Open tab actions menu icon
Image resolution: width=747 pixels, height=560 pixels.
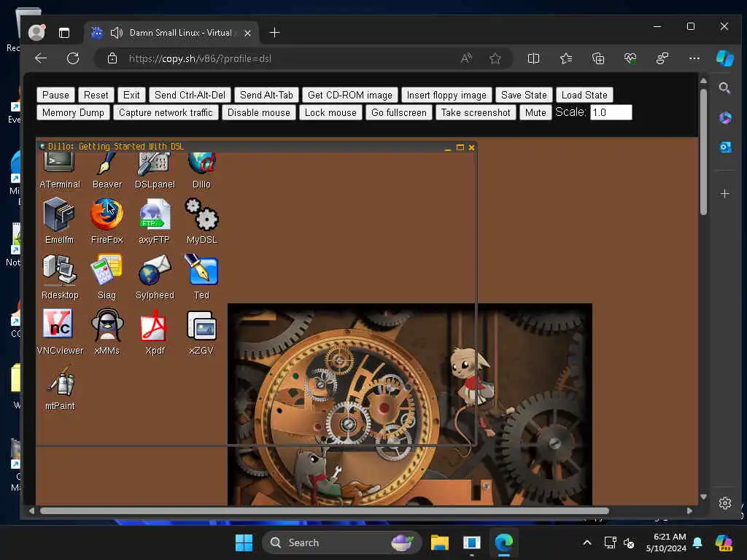point(64,33)
